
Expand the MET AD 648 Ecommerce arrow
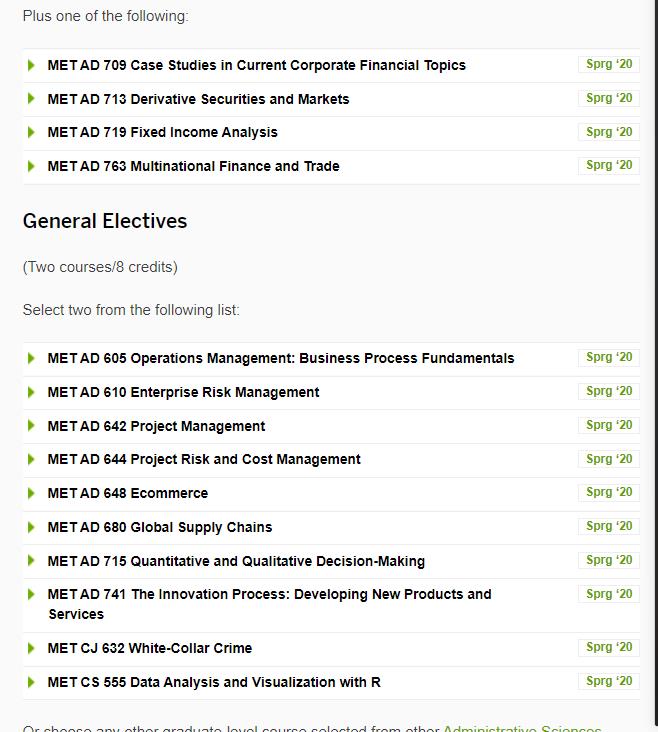click(x=31, y=493)
